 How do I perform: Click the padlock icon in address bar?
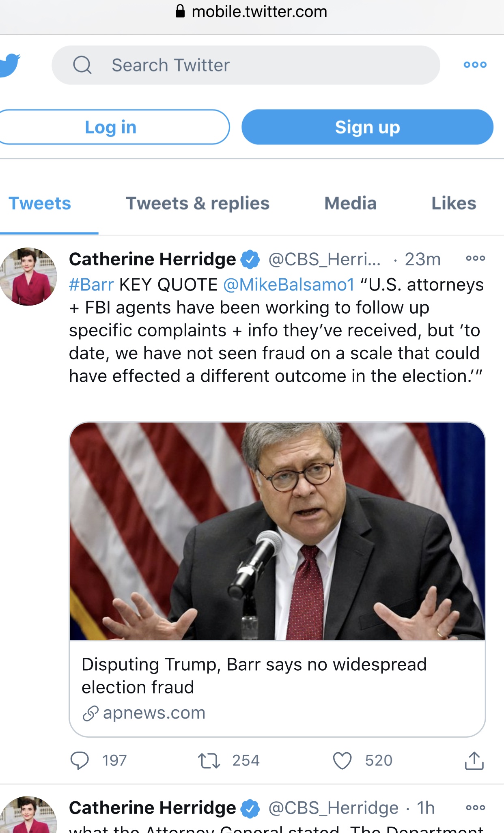coord(180,11)
